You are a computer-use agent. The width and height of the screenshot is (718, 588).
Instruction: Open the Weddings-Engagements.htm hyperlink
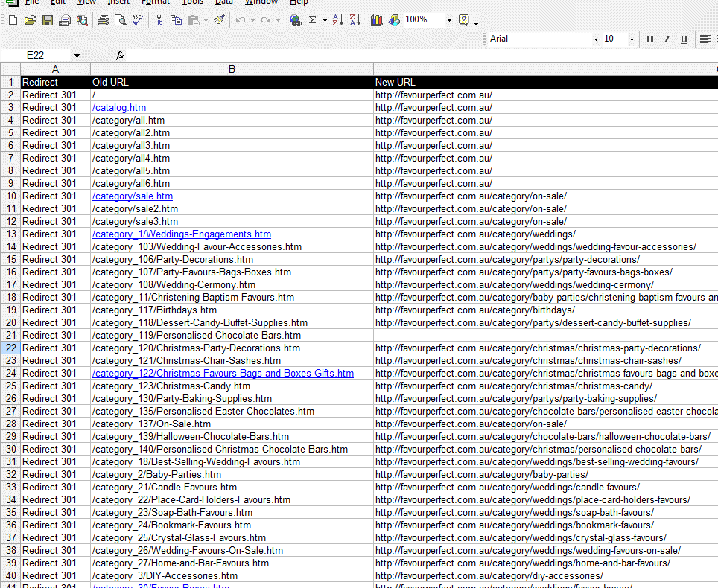pos(182,234)
